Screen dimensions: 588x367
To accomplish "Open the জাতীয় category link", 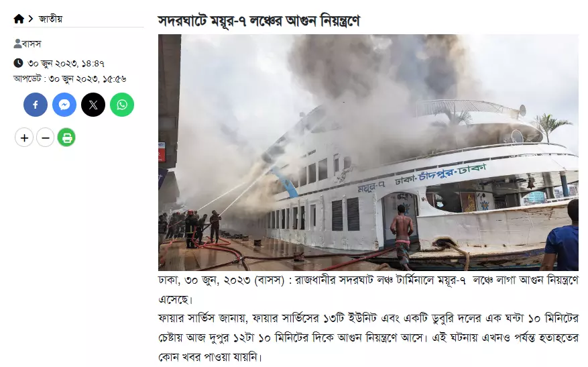I will click(x=51, y=19).
